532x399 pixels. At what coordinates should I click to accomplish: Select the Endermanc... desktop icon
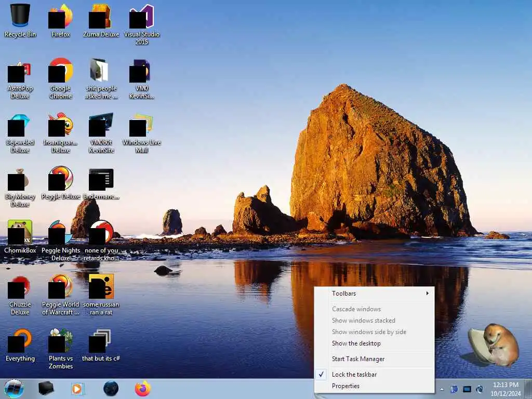pyautogui.click(x=101, y=183)
